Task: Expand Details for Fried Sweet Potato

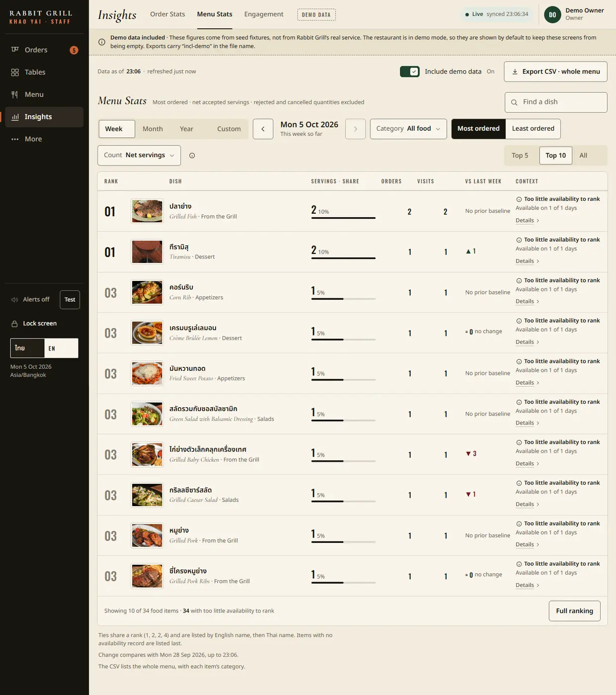Action: (527, 383)
